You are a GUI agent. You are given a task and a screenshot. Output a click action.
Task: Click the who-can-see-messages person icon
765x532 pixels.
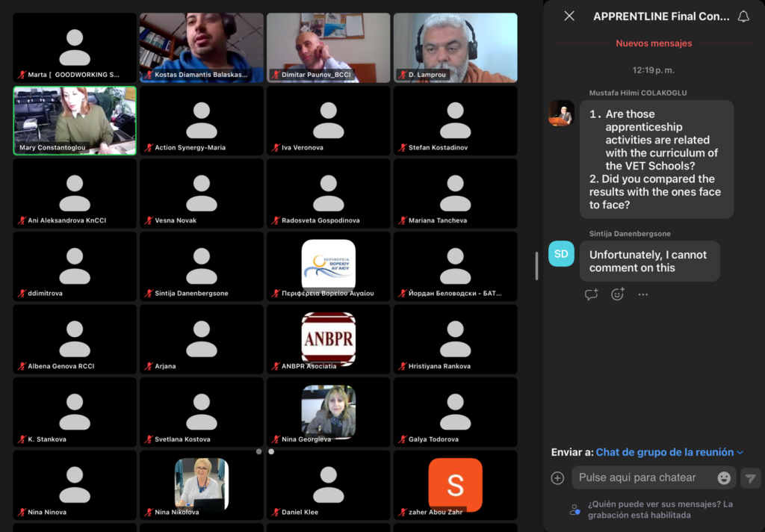point(574,510)
